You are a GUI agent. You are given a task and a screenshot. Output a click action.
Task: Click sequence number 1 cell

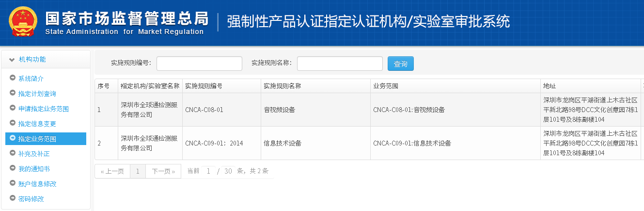click(x=106, y=110)
